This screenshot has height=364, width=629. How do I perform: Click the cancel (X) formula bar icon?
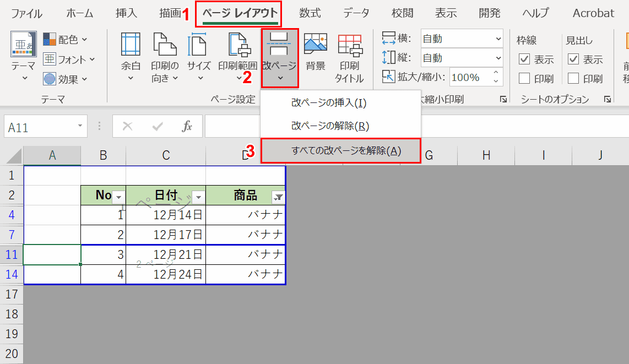point(128,127)
